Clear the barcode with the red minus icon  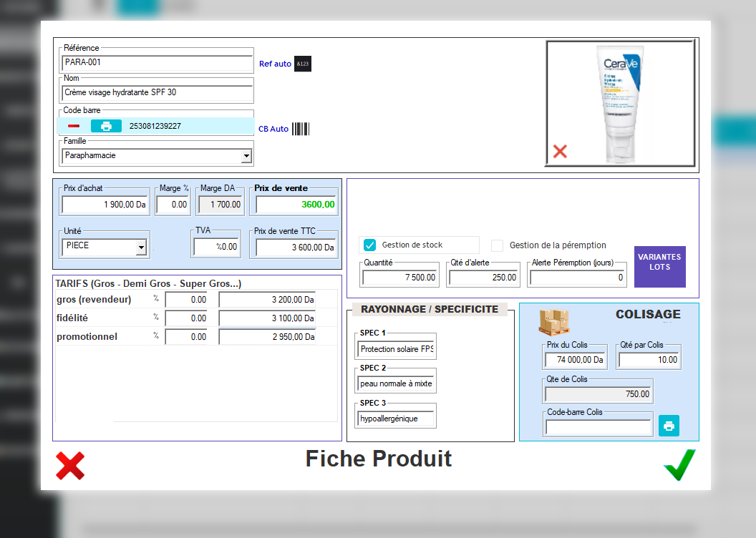click(x=72, y=125)
